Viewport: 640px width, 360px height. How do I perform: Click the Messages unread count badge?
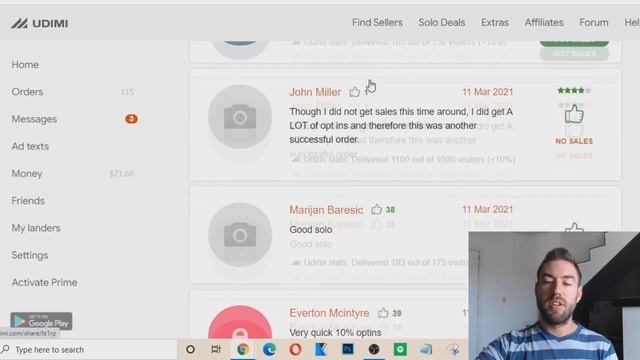coord(131,119)
